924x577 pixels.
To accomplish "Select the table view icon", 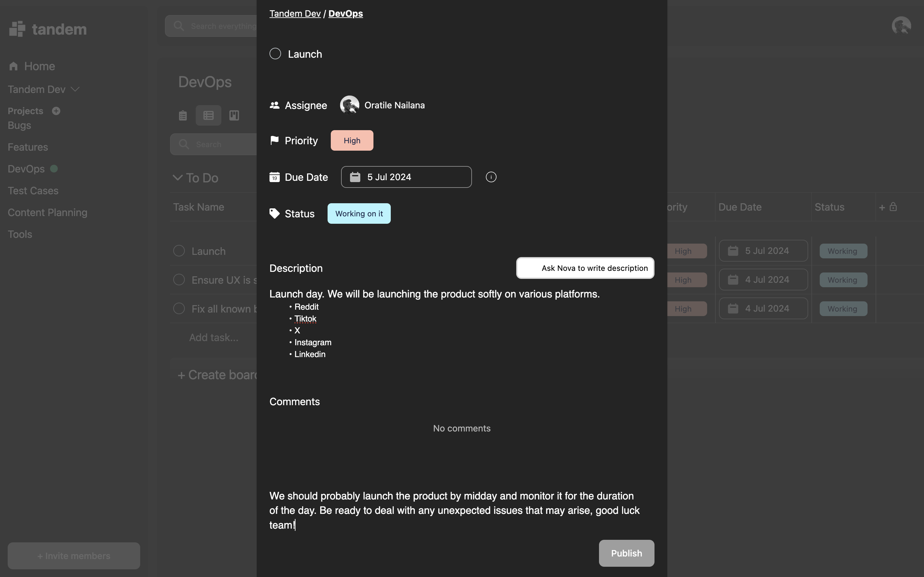I will 209,115.
